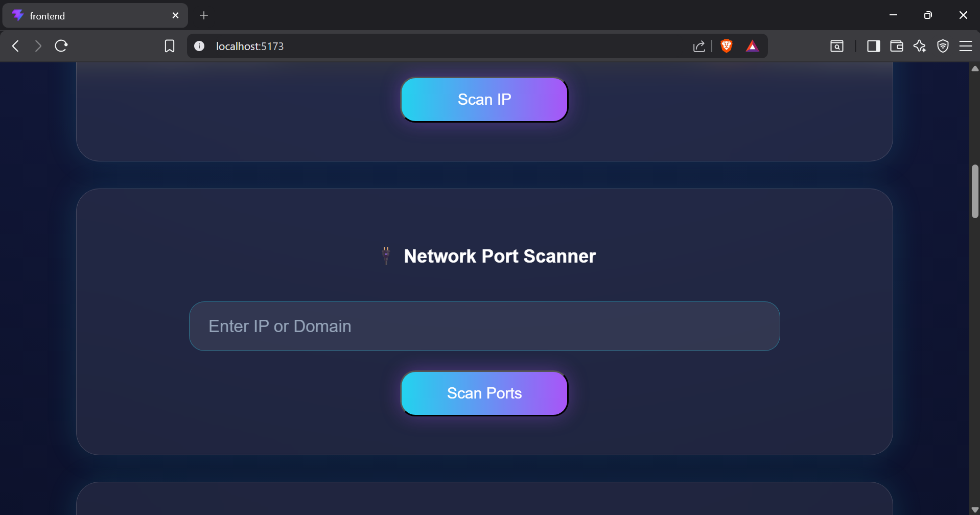Open the Brave Rewards triangle icon

752,46
